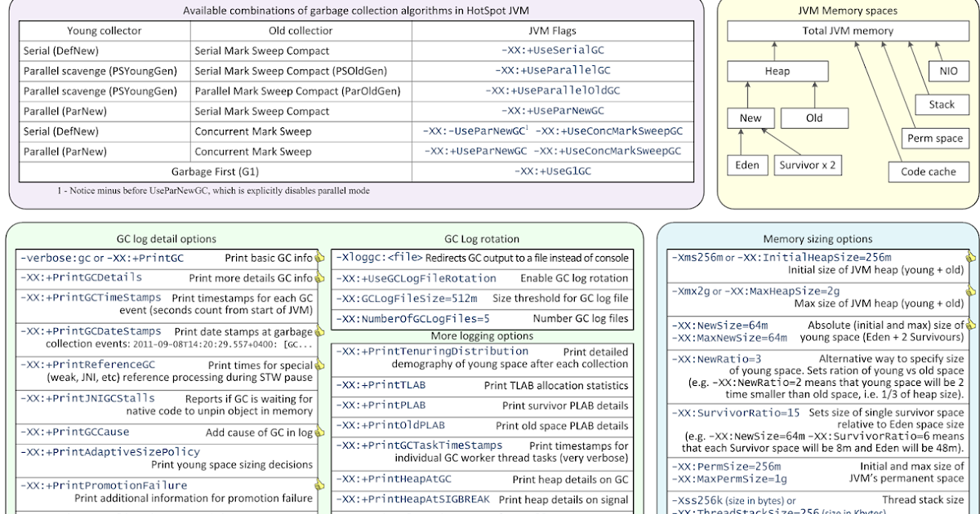This screenshot has height=514, width=980.
Task: Click the -XX:+UseSerialGC flag cell
Action: tap(553, 50)
